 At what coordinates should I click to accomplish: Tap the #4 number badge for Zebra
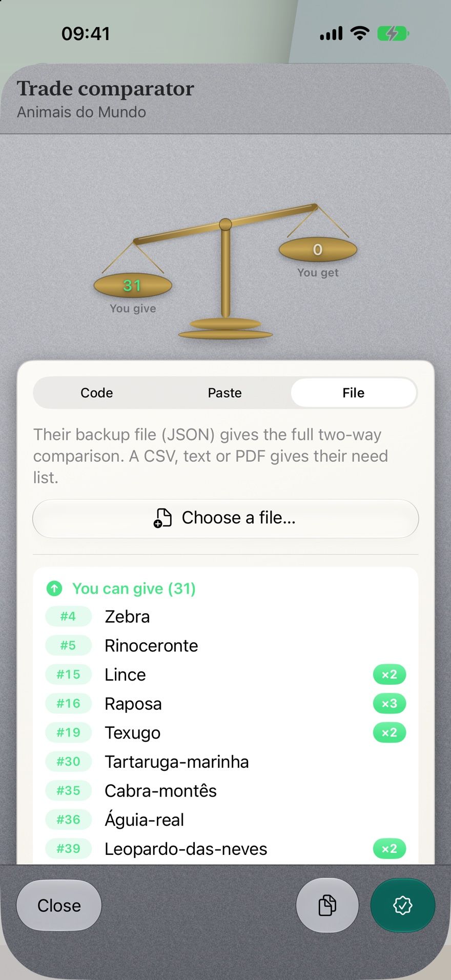[x=68, y=616]
